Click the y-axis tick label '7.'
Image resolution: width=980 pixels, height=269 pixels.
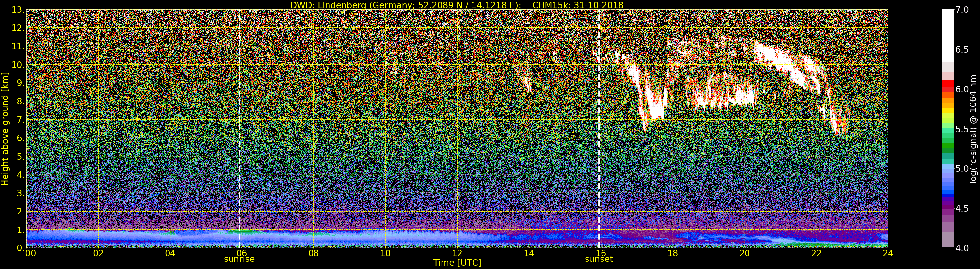20,120
